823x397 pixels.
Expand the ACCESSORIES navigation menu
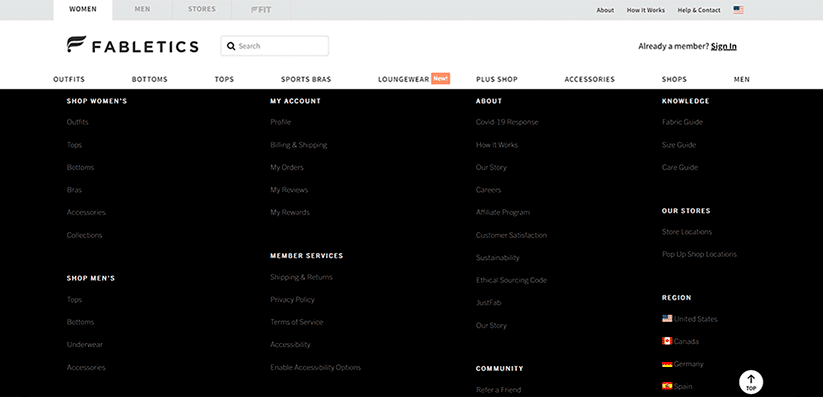[589, 79]
